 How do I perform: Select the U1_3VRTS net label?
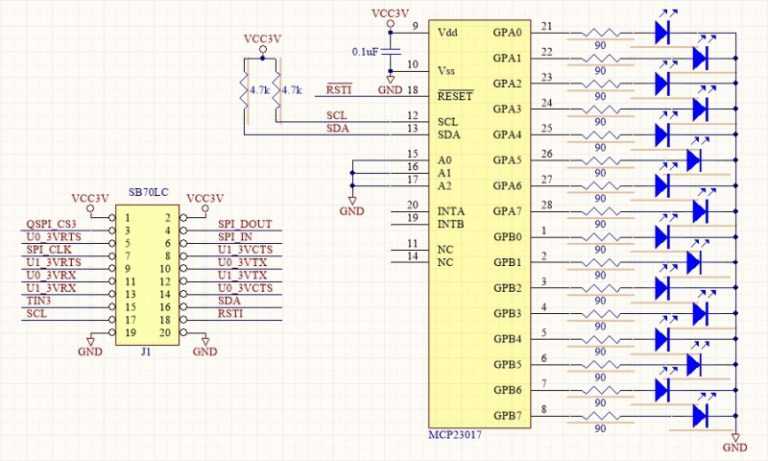click(54, 262)
